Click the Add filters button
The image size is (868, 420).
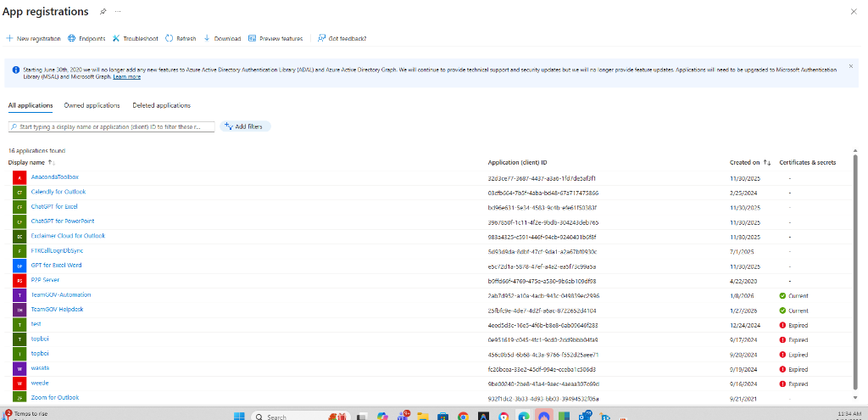(x=243, y=126)
